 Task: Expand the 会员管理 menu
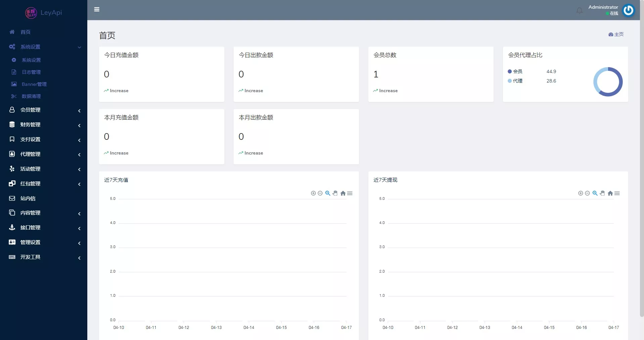31,110
